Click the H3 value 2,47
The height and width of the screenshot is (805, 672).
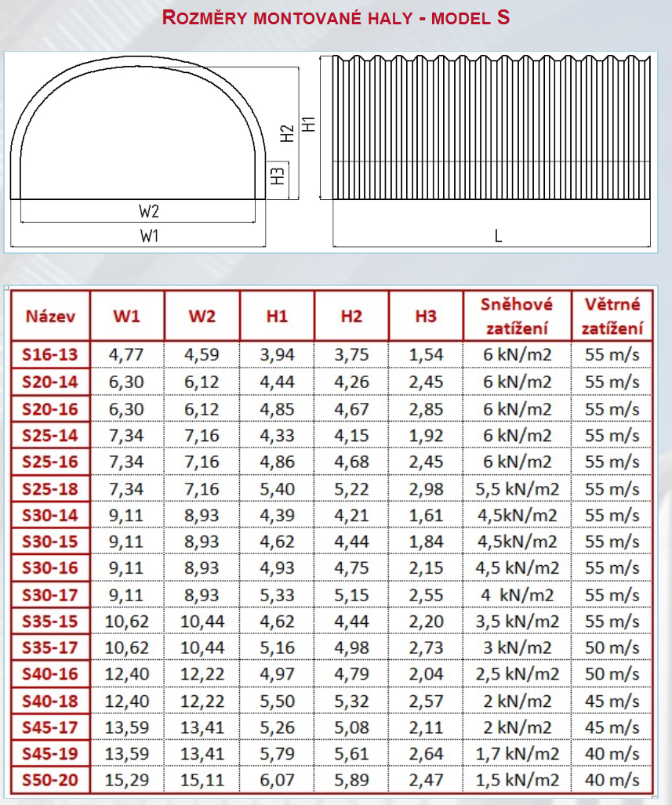pos(426,780)
